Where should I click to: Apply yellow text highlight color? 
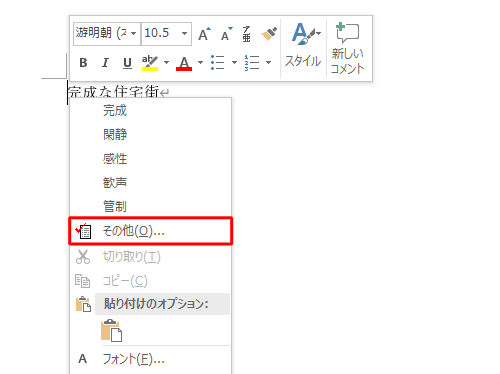click(x=150, y=63)
